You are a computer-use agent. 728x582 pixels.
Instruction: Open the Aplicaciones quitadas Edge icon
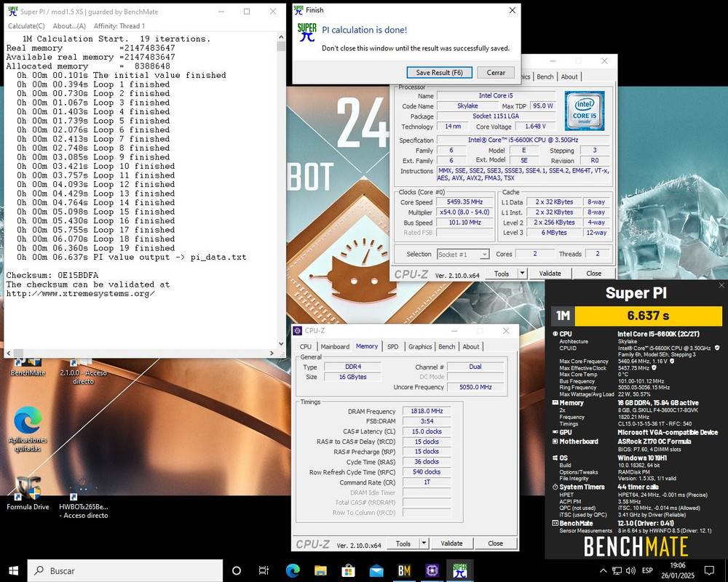[x=28, y=429]
